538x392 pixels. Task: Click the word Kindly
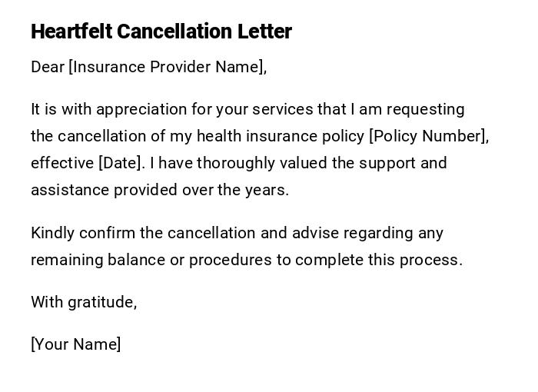[x=52, y=233]
